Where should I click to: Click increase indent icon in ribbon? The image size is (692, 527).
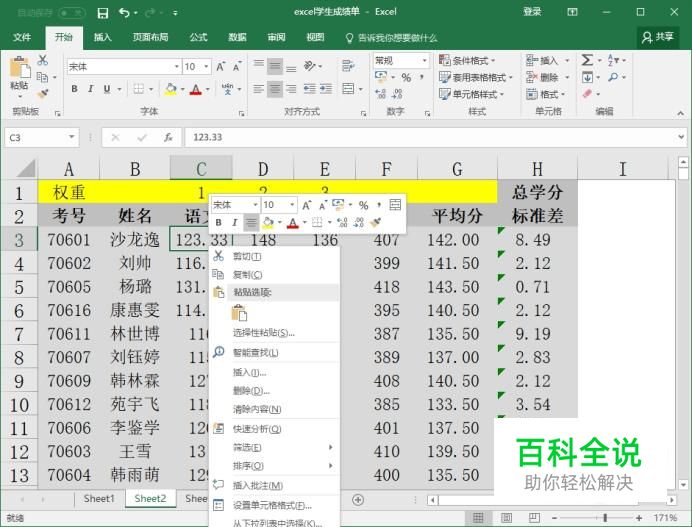(x=326, y=89)
